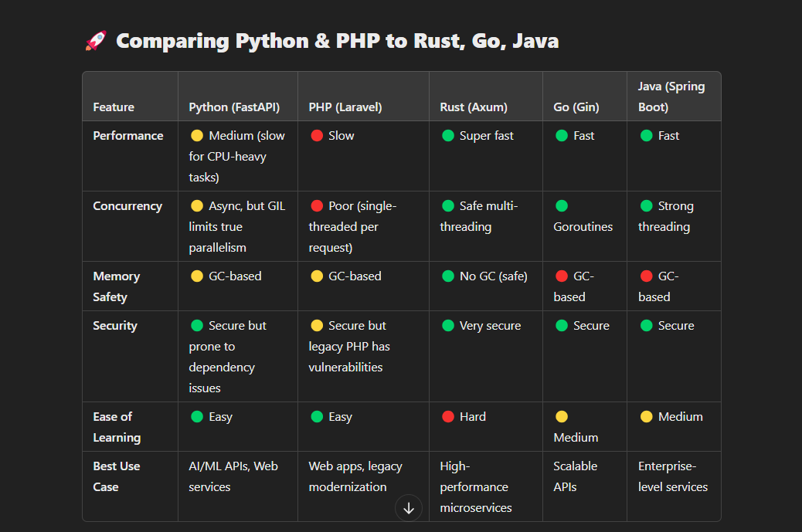The image size is (802, 532).
Task: Click the red dot beside "Slow"
Action: (317, 135)
